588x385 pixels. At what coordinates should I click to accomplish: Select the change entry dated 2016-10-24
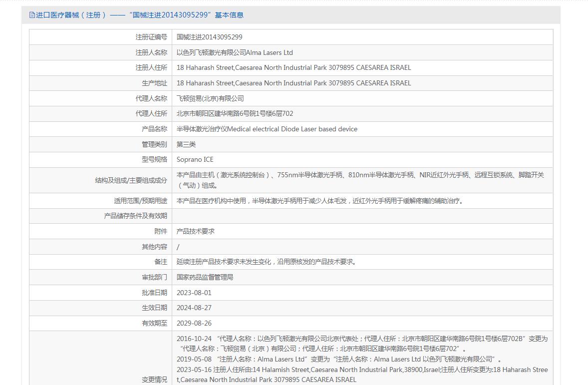(362, 344)
